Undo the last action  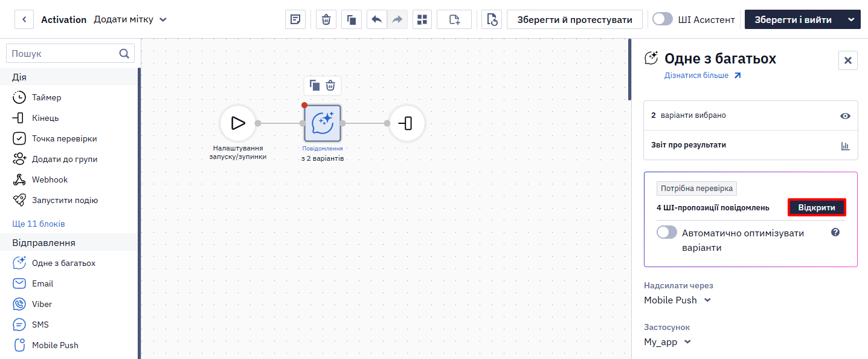tap(377, 19)
